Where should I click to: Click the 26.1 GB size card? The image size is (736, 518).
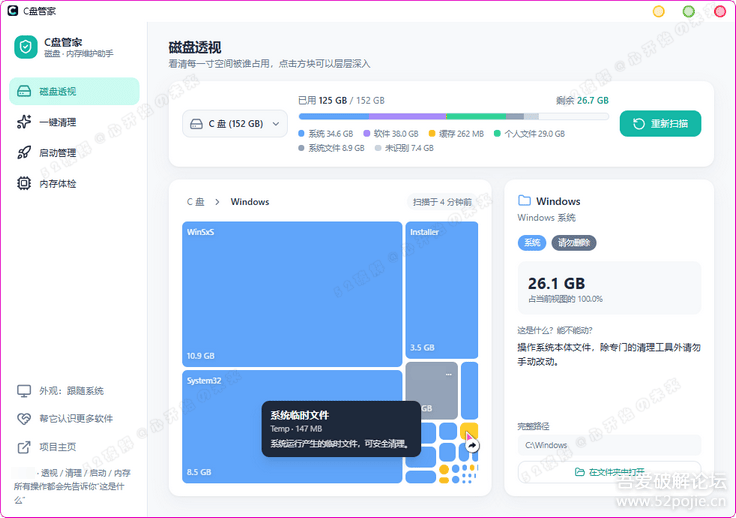point(609,288)
